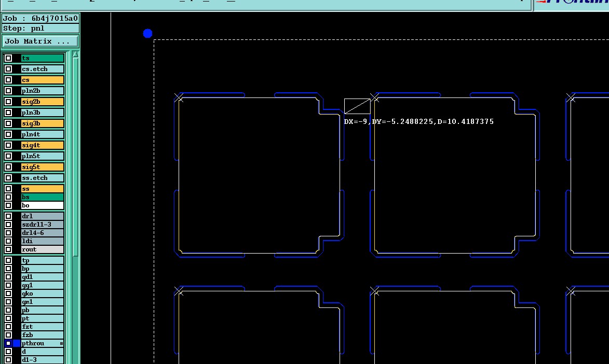Select the d1-3 layer name
Screen dimensions: 609x364
tap(43, 360)
